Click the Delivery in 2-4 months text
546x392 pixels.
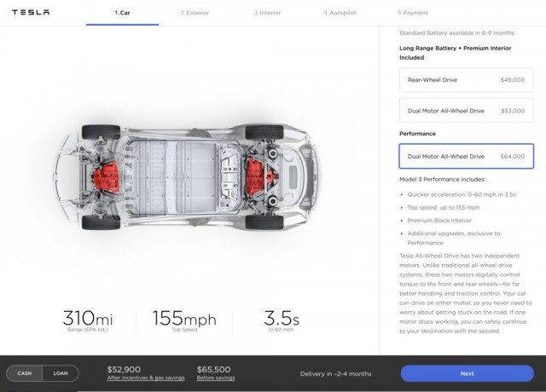coord(335,373)
